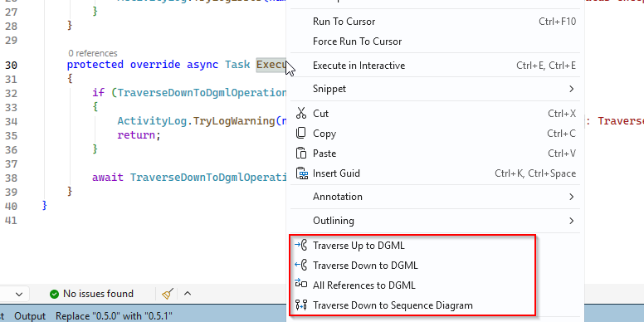Click the 0 references CodeLens link
Screen dimensions: 644x322
(93, 53)
